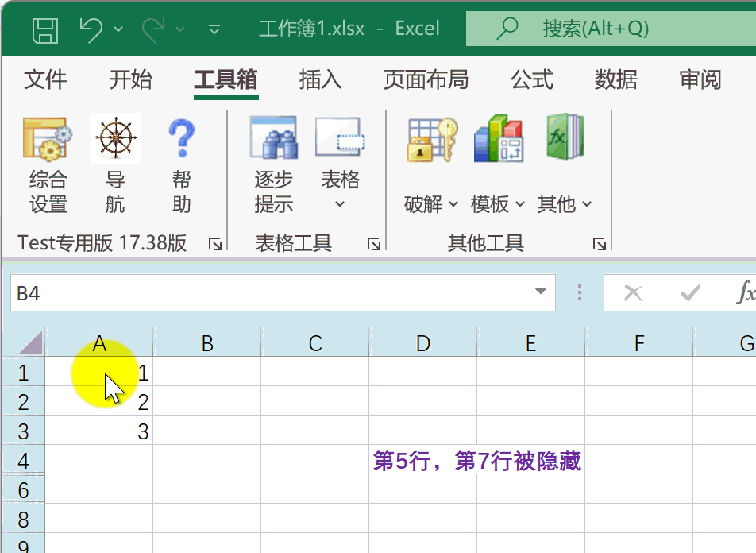Switch to the 开始 ribbon tab
756x553 pixels.
tap(130, 79)
